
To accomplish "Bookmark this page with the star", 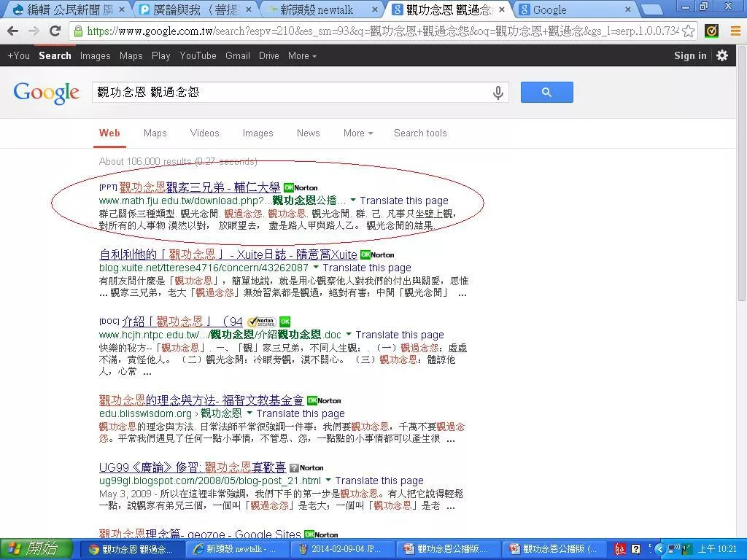I will 688,31.
